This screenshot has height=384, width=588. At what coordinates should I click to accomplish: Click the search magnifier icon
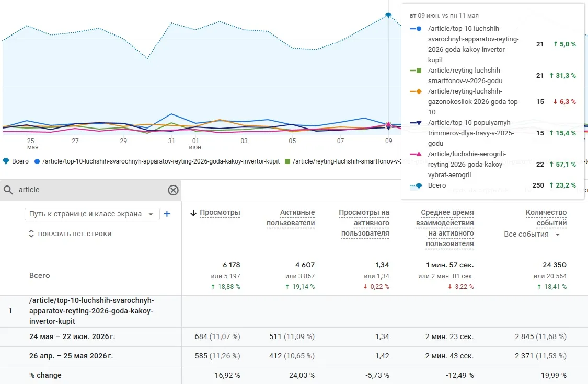[8, 190]
